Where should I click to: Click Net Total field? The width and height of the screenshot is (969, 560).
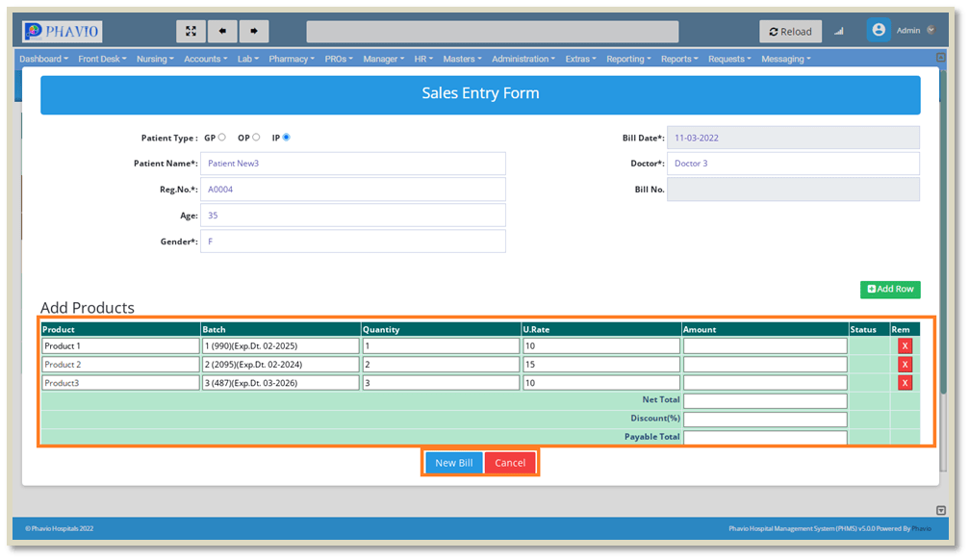click(x=765, y=401)
